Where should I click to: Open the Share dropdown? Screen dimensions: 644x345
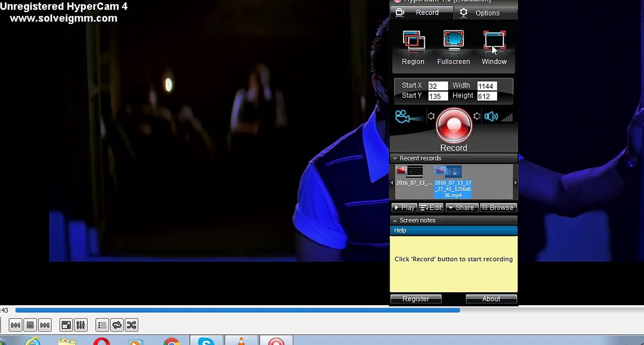[462, 207]
